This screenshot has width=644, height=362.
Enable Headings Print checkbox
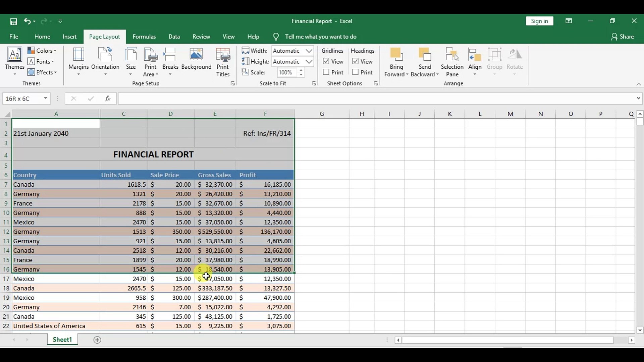click(356, 72)
